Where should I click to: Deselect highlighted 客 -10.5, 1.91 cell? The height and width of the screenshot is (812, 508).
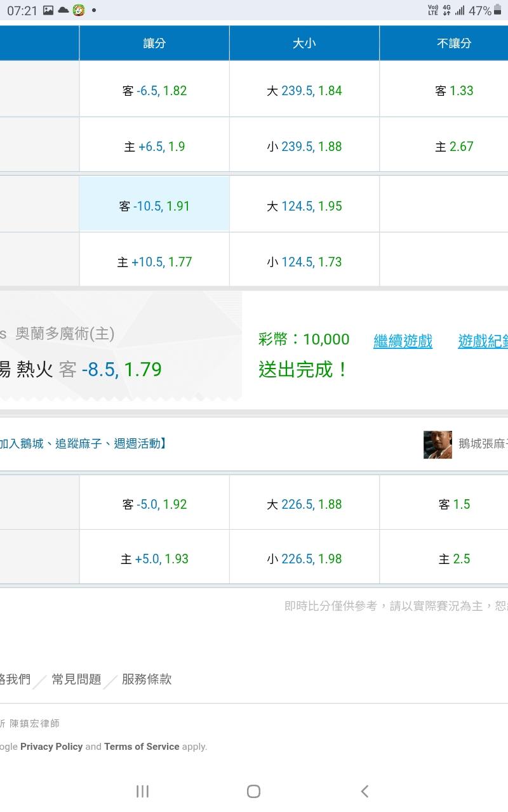click(x=154, y=206)
